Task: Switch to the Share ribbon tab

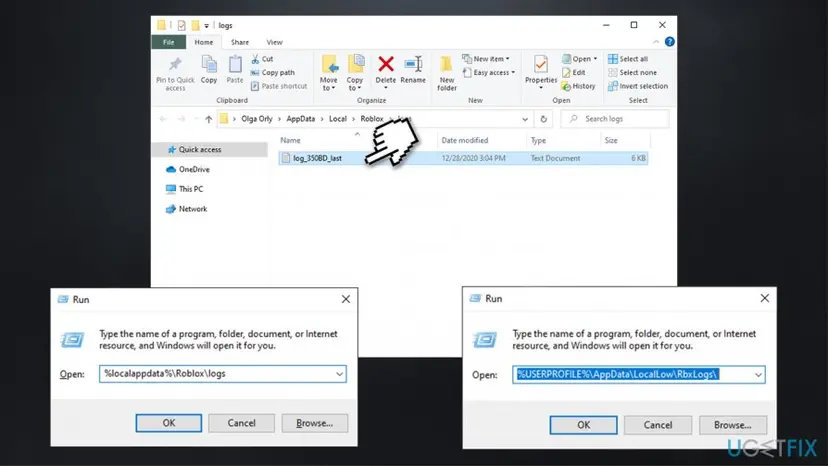Action: 240,42
